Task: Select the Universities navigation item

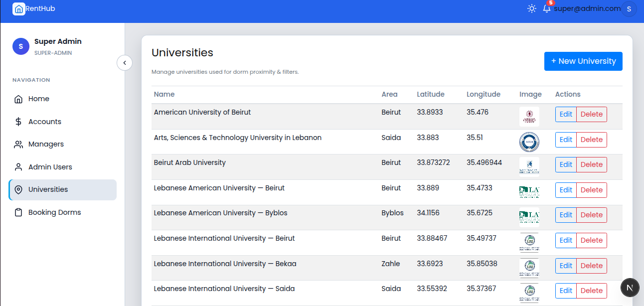Action: 63,190
